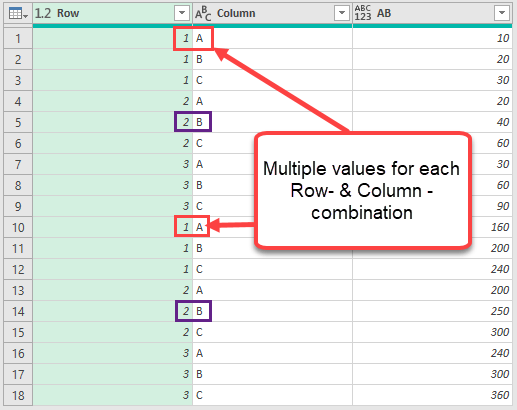Click the AB cell with value 160
517x410 pixels.
pyautogui.click(x=492, y=227)
